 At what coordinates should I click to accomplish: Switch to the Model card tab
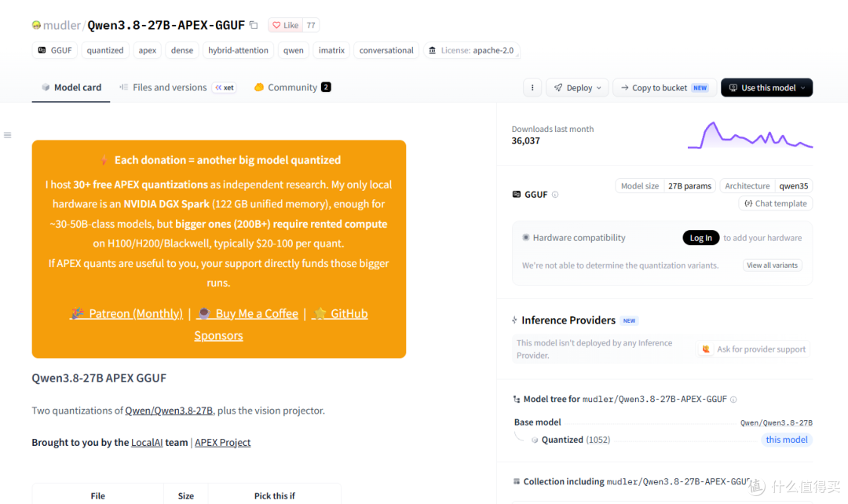(x=71, y=87)
